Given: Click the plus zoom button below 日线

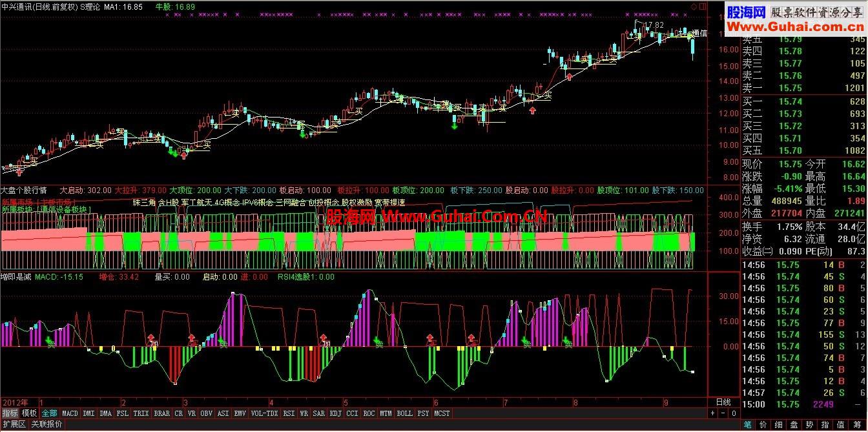Looking at the screenshot, I should [712, 413].
